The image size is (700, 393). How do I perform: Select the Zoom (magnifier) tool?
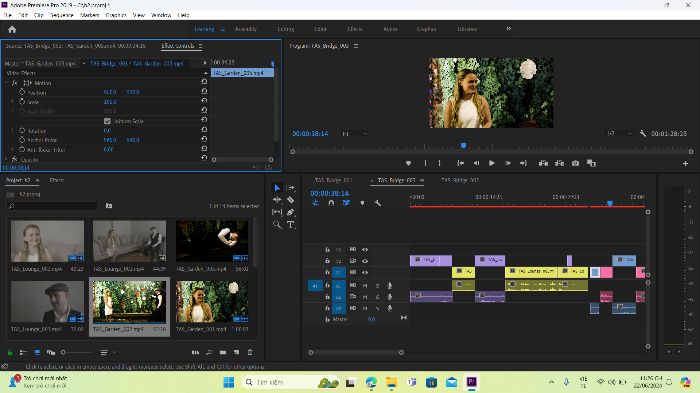tap(277, 225)
